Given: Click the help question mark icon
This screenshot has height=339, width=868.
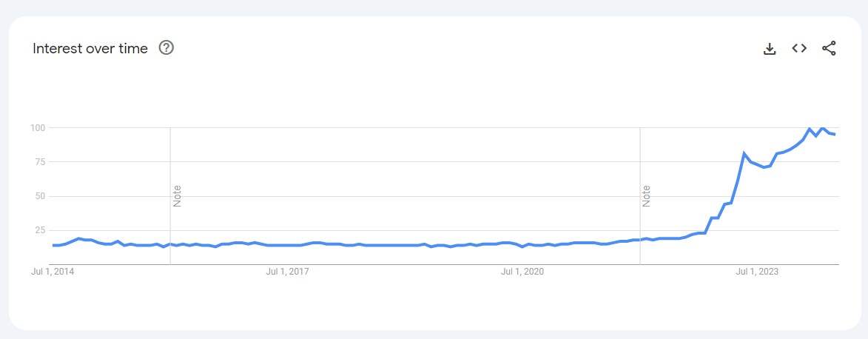Looking at the screenshot, I should [166, 48].
